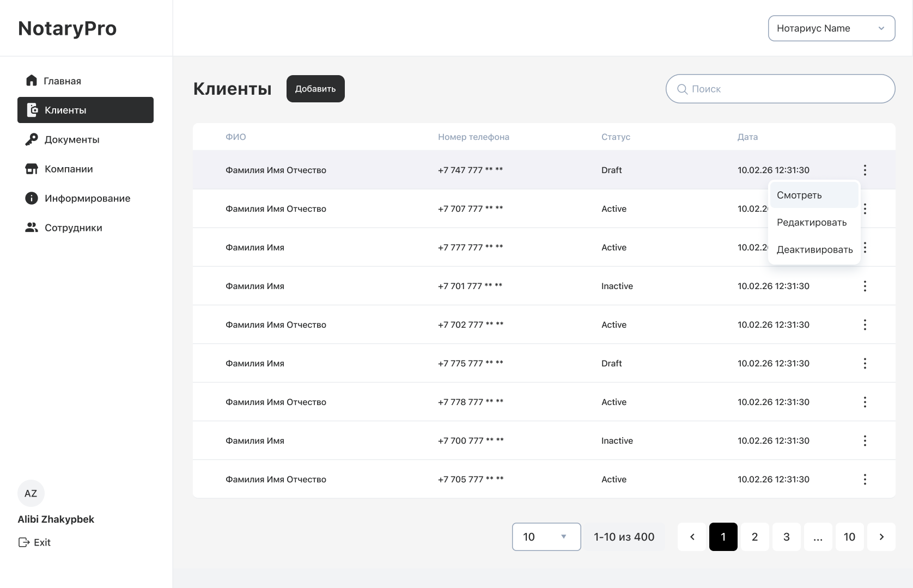Click the storefront icon beside Компании

tap(32, 169)
